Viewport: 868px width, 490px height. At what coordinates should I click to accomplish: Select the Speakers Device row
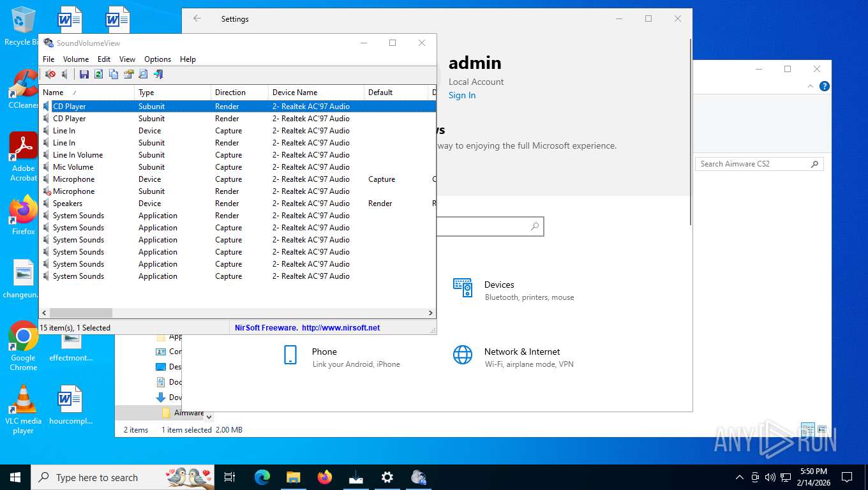237,204
